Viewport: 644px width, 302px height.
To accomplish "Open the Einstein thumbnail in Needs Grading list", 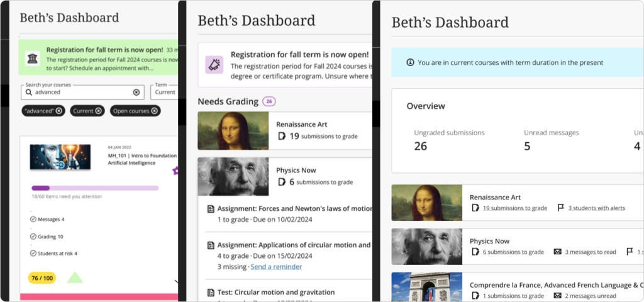I will pyautogui.click(x=233, y=176).
